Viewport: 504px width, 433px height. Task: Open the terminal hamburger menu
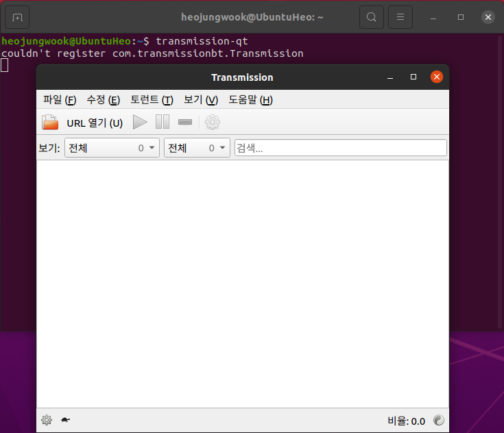tap(400, 17)
